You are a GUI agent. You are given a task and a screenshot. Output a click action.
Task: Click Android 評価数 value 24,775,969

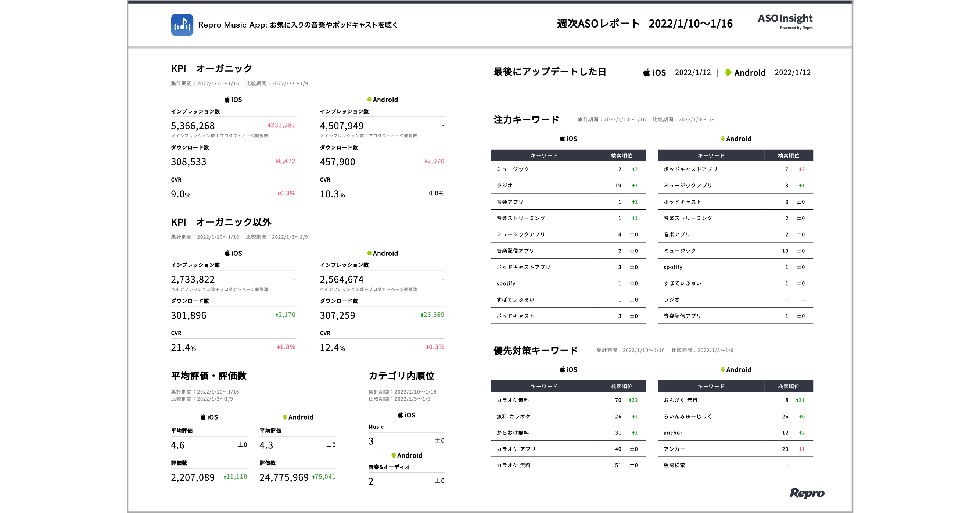(284, 477)
